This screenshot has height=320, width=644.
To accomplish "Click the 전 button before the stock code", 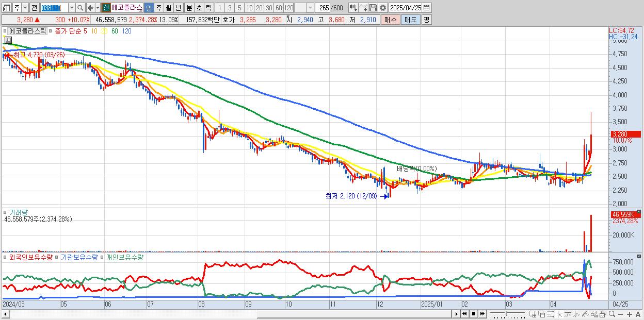I will click(34, 8).
